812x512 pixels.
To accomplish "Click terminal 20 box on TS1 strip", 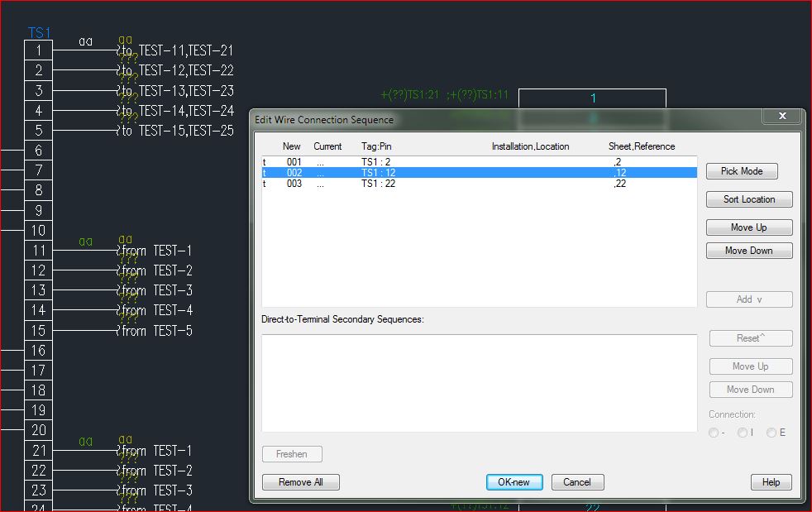I will pos(39,431).
